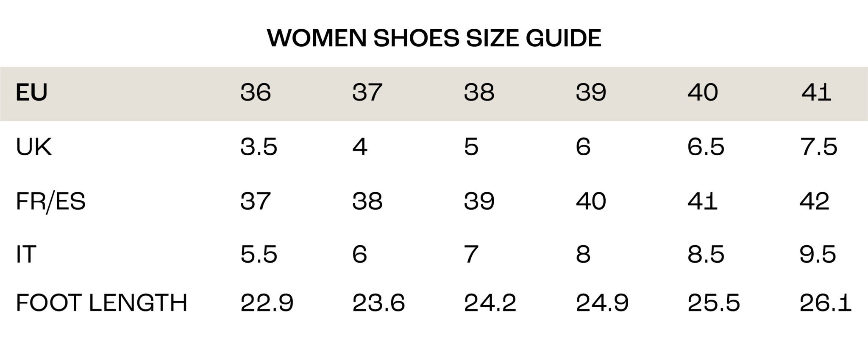Select EU size 39 in header row
Viewport: 868px width, 342px height.
(x=591, y=93)
